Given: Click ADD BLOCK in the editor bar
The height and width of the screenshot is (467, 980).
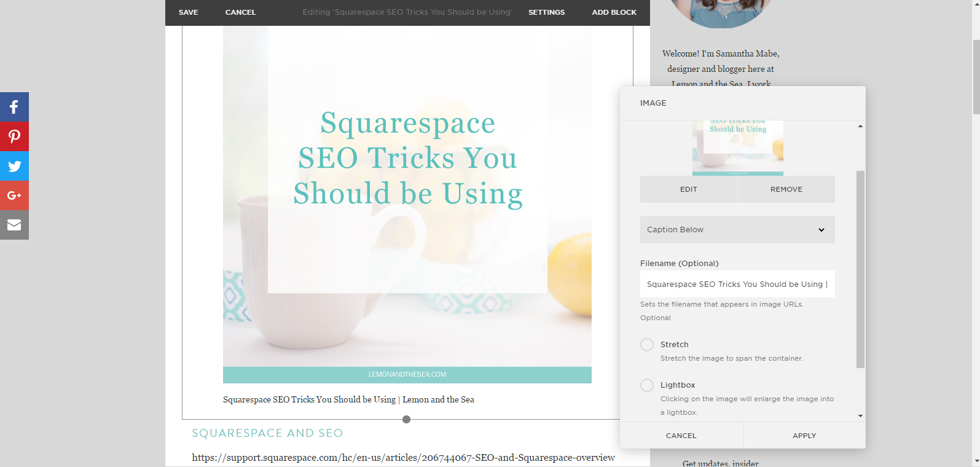Looking at the screenshot, I should [x=614, y=12].
